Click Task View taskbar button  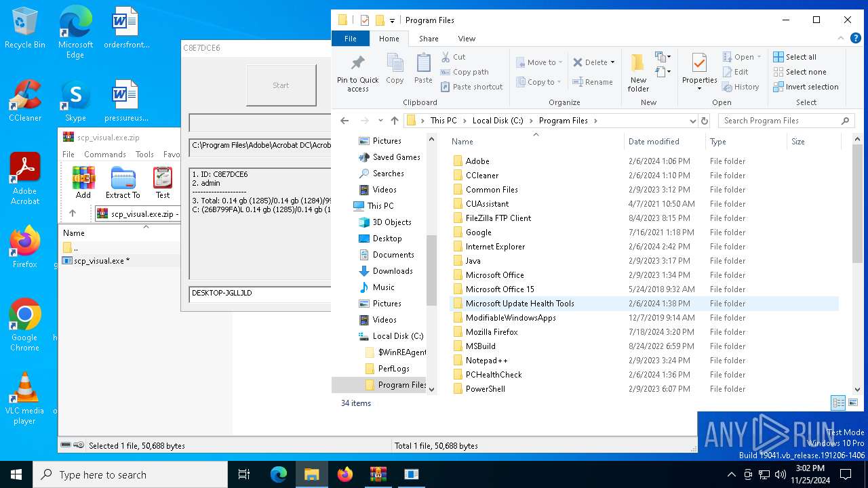click(x=244, y=474)
